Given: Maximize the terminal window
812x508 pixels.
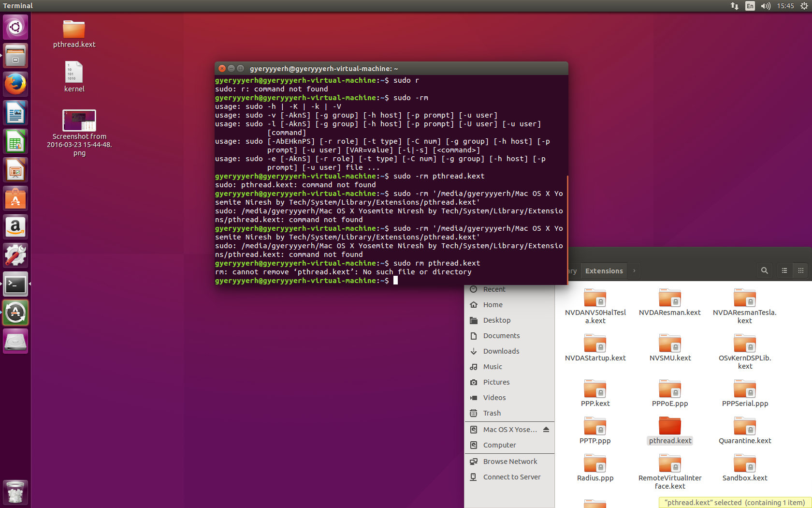Looking at the screenshot, I should (240, 69).
